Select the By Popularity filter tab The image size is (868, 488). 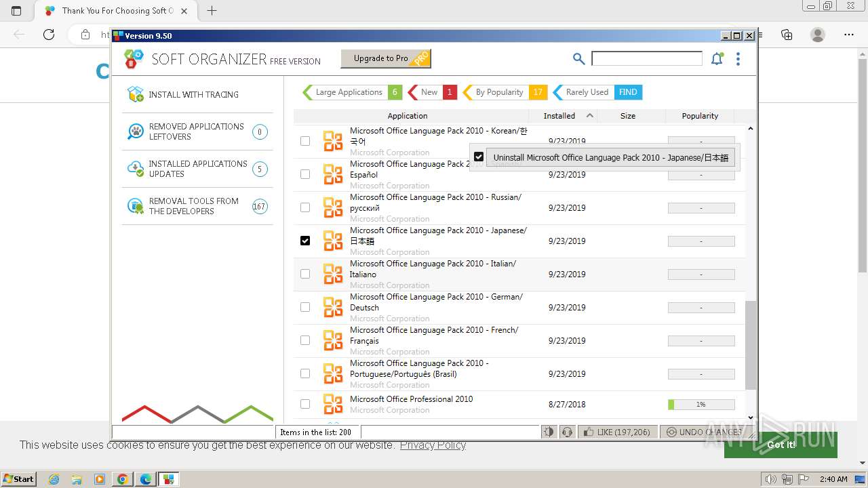505,92
